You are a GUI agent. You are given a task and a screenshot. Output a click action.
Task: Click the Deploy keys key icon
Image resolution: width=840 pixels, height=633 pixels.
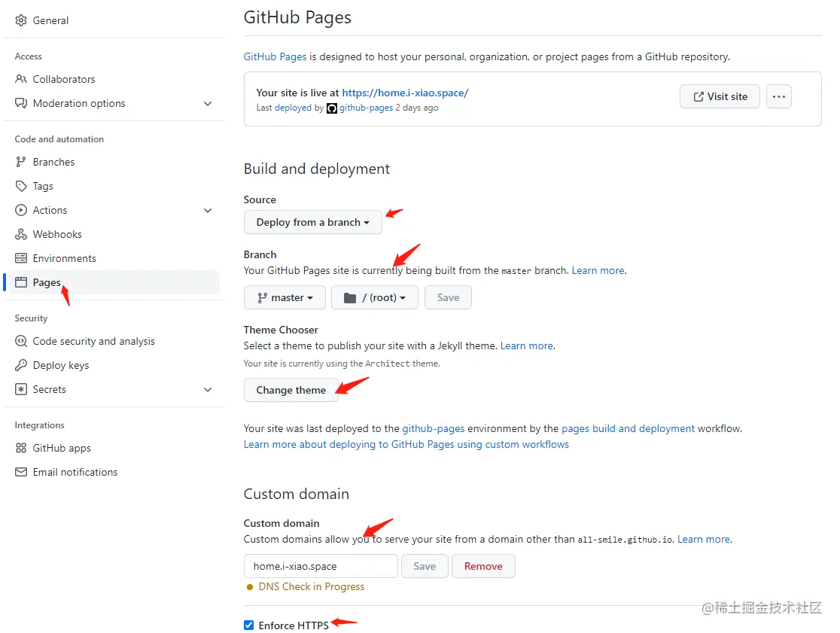click(x=21, y=365)
